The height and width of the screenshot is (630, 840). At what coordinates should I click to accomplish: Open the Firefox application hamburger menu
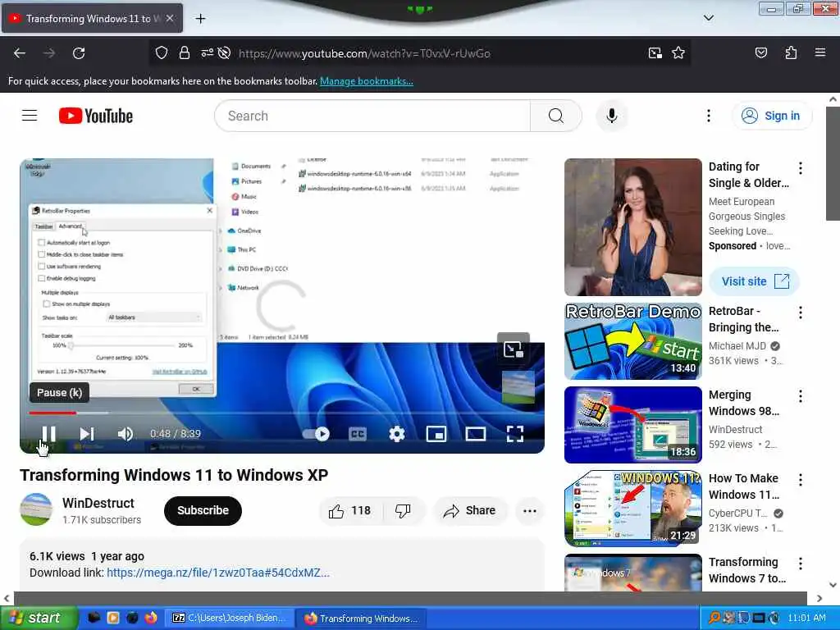pos(820,53)
